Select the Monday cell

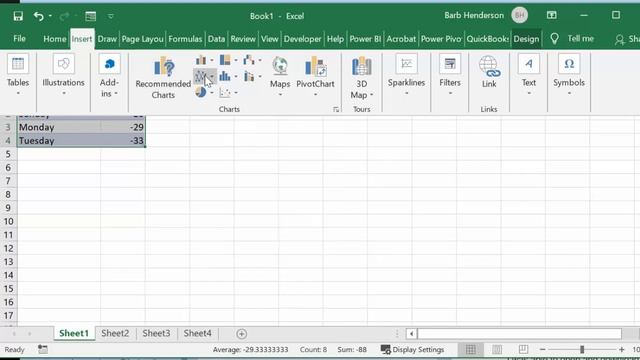click(59, 127)
